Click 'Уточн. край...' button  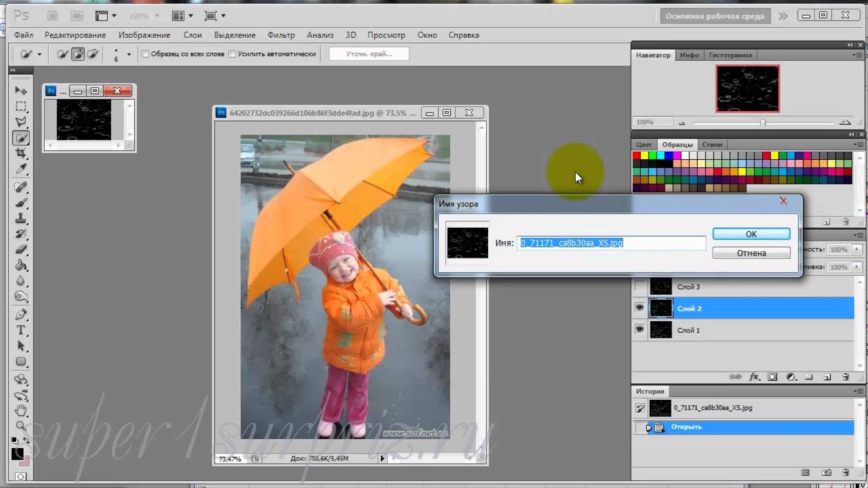tap(369, 54)
